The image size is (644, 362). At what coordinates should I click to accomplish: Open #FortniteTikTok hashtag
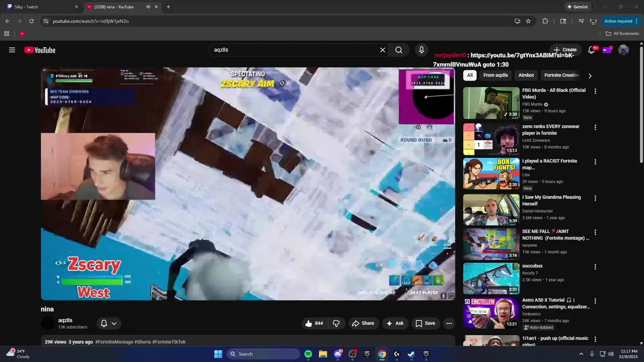click(169, 342)
